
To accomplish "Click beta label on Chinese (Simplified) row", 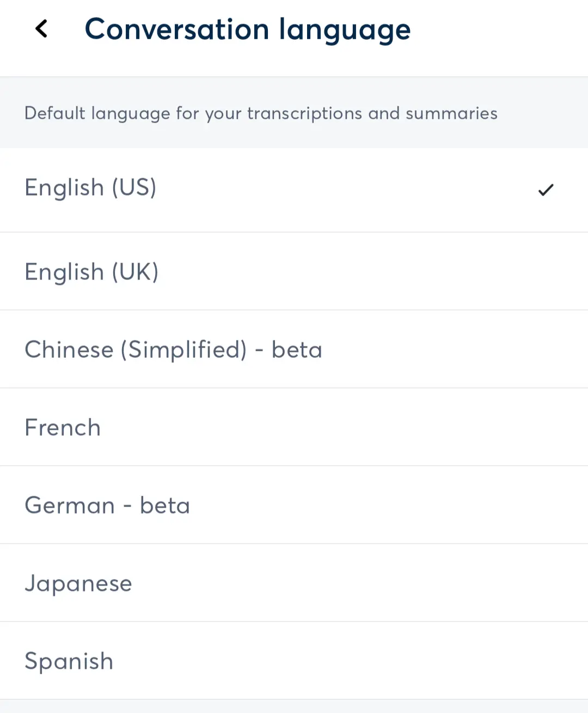I will (297, 350).
